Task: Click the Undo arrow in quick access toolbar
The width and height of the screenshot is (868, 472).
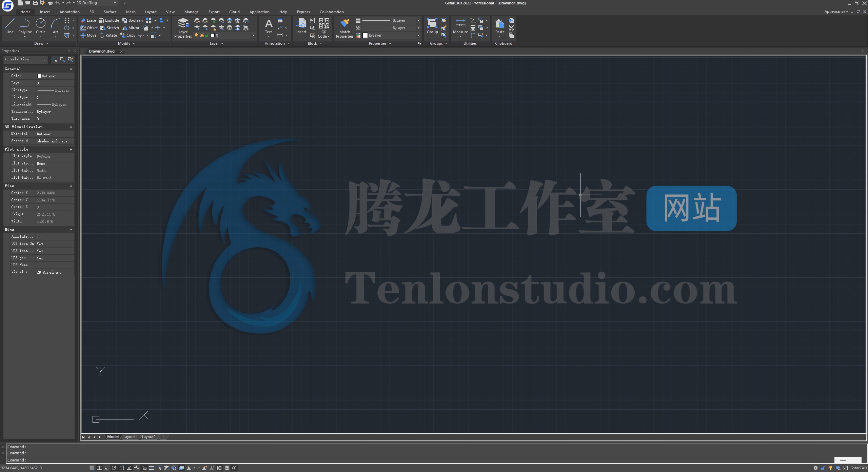Action: tap(57, 3)
